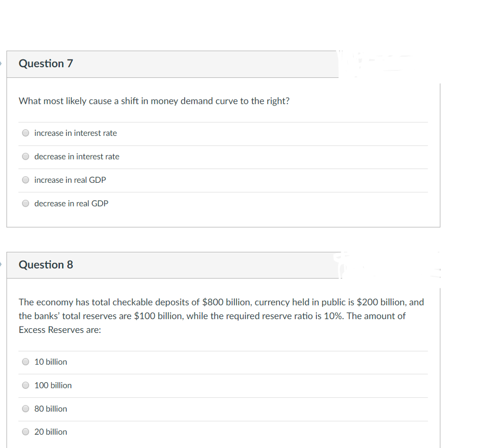Click the Question 8 header
The height and width of the screenshot is (448, 485).
tap(45, 265)
